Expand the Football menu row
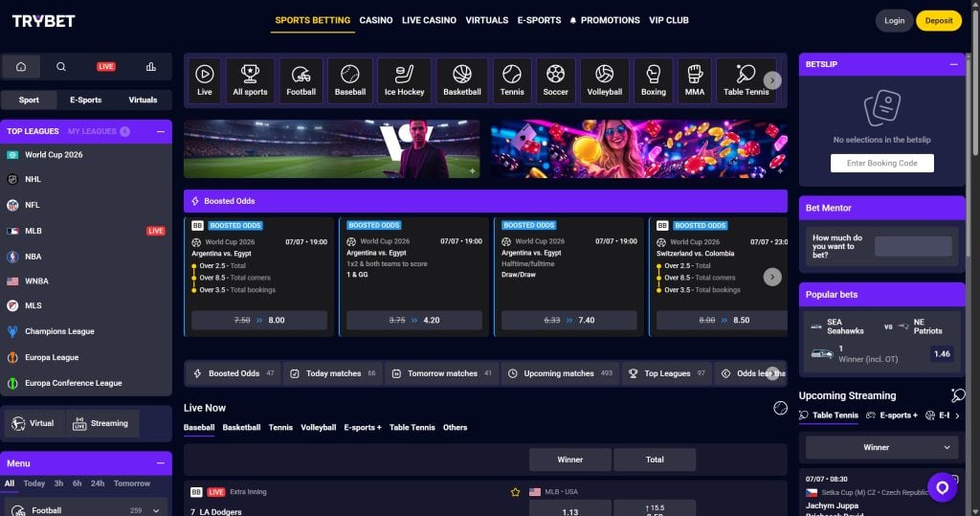The image size is (980, 516). [85, 510]
